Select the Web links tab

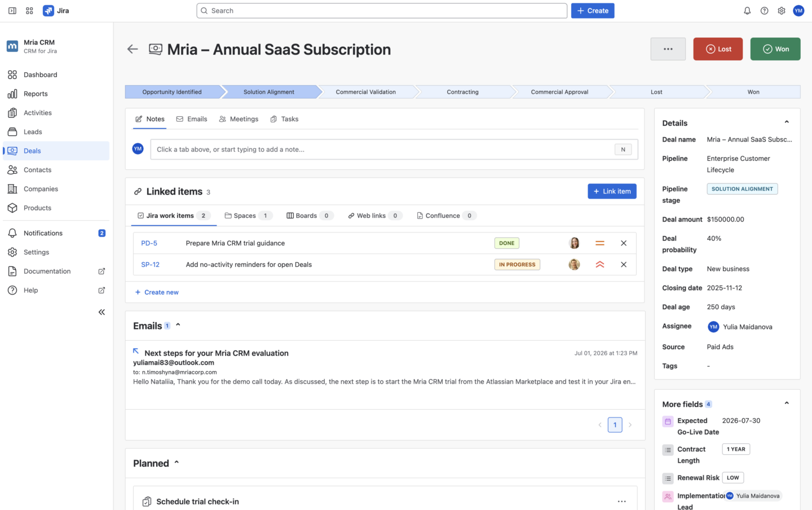click(x=375, y=216)
